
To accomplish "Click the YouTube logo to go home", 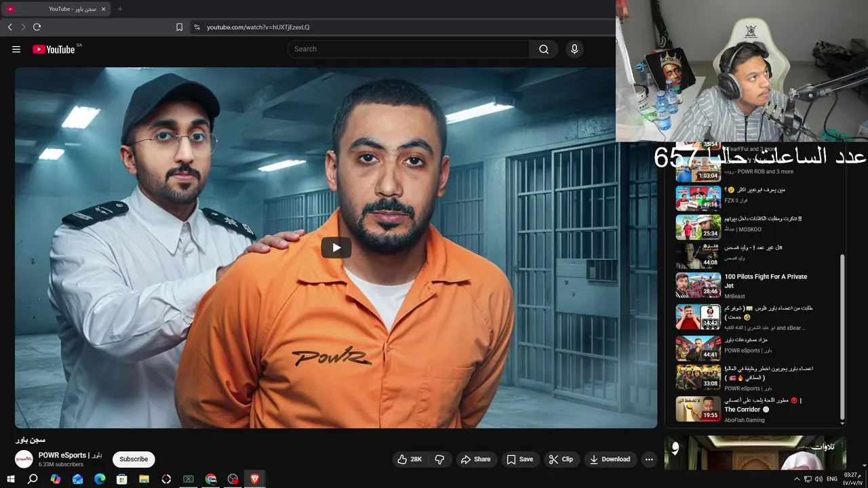I will click(54, 49).
